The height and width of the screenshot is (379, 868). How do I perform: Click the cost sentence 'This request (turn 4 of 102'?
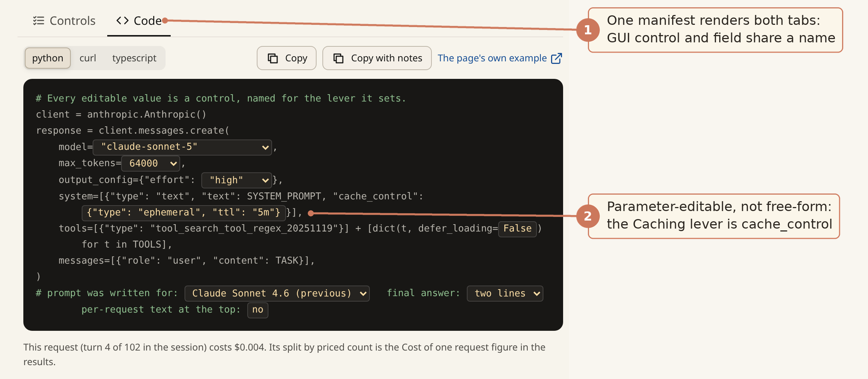click(x=284, y=354)
